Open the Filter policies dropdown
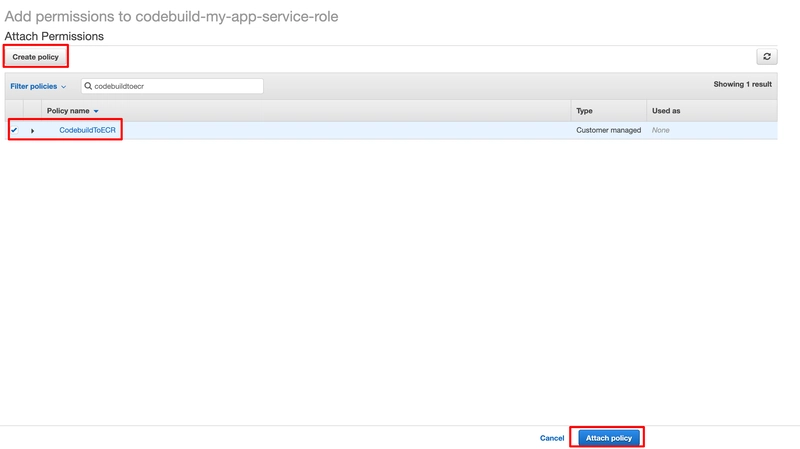800x449 pixels. point(38,87)
